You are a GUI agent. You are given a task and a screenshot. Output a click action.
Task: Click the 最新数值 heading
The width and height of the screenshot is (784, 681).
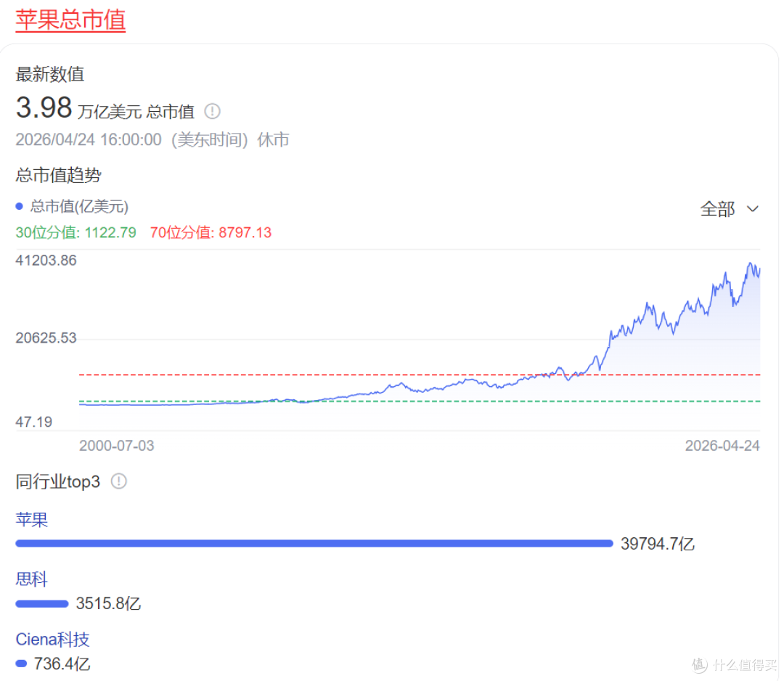[49, 74]
